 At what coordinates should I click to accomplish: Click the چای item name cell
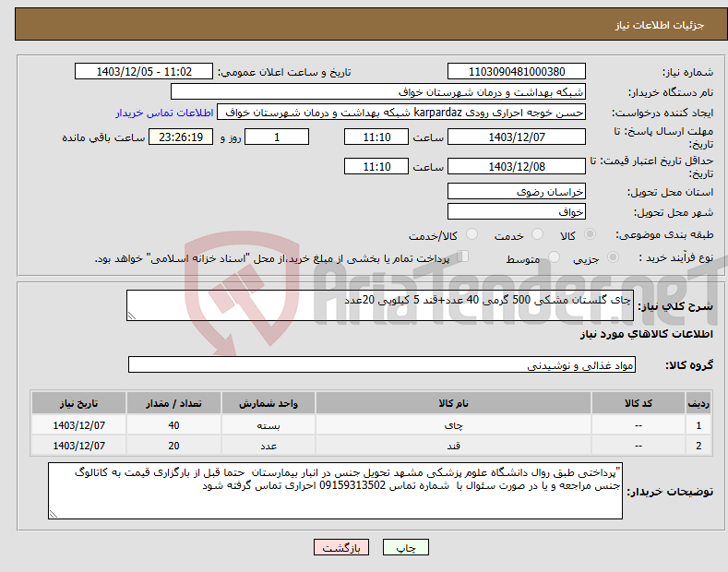coord(453,425)
